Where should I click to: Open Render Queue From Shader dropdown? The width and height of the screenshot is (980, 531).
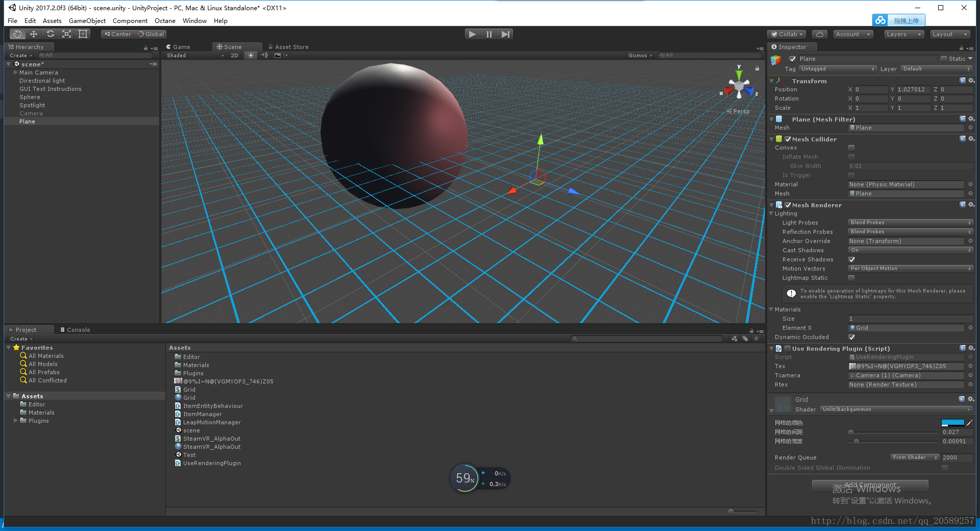click(915, 457)
